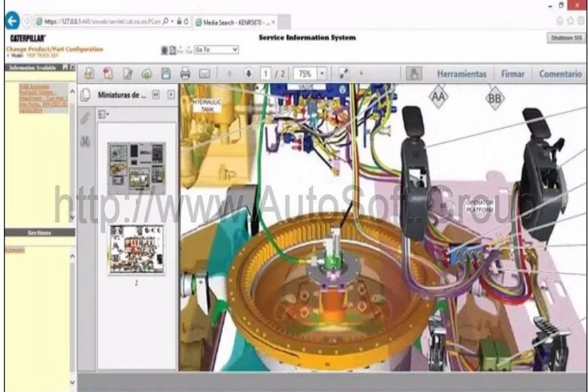588x392 pixels.
Task: Open the Go To dropdown
Action: click(216, 50)
